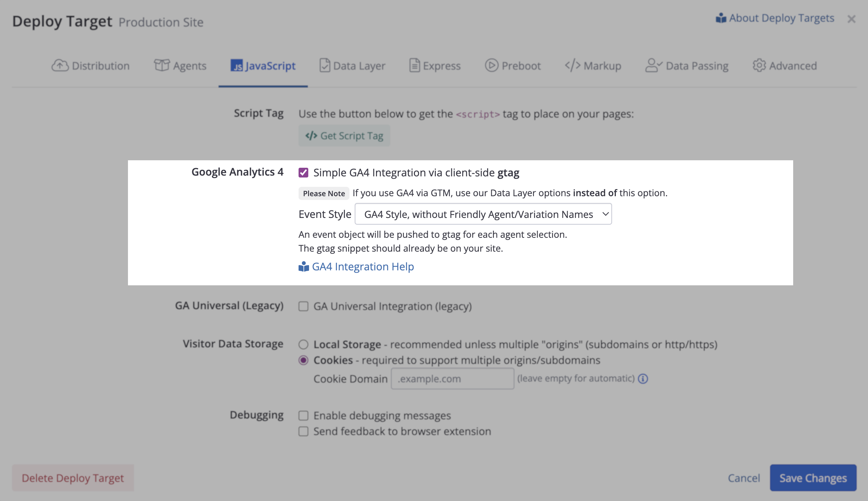The image size is (868, 501).
Task: Click the Distribution cloud upload icon
Action: 60,66
